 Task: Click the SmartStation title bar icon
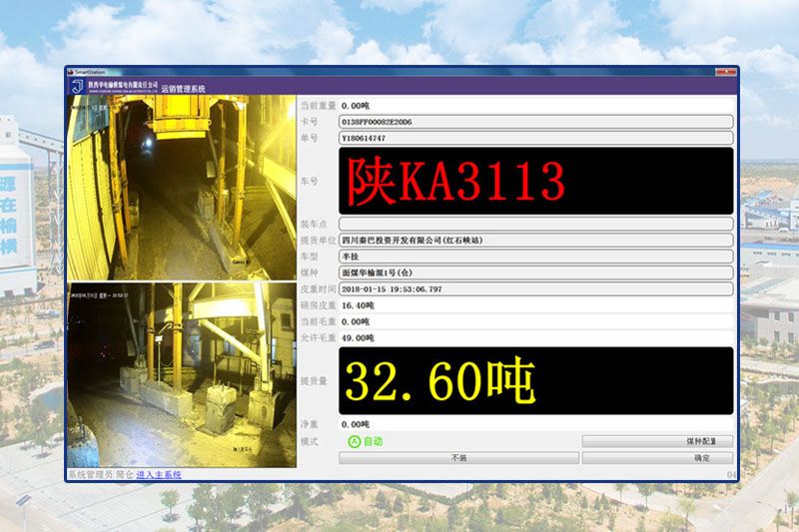tap(71, 73)
